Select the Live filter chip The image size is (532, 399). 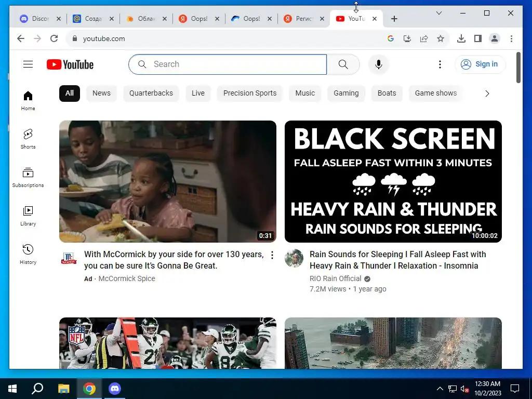[198, 94]
